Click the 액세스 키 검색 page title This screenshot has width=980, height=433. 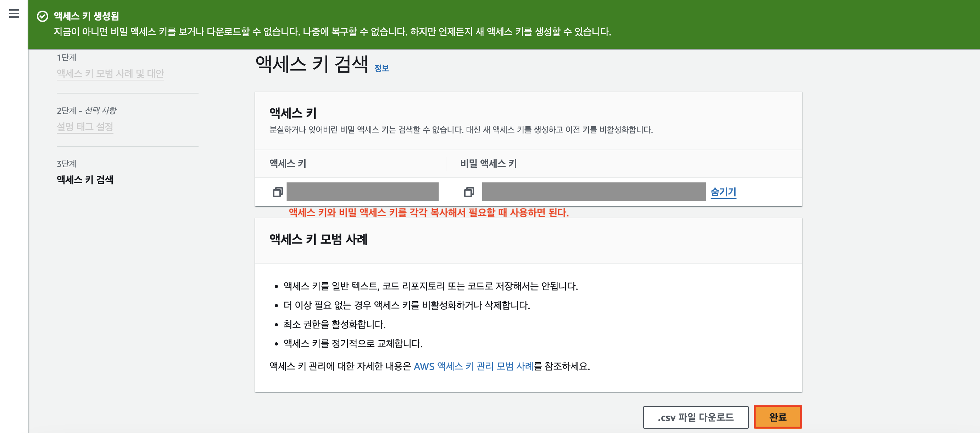pos(311,64)
